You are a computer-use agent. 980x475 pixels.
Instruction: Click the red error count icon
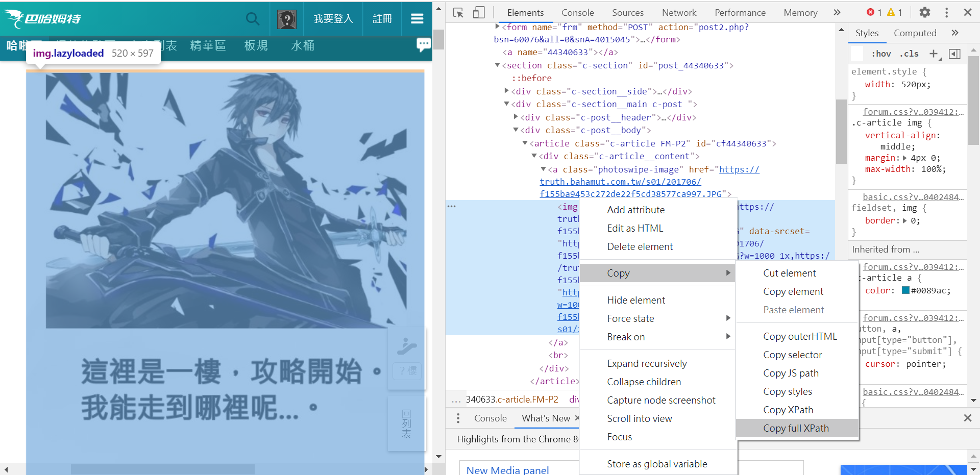pyautogui.click(x=871, y=12)
